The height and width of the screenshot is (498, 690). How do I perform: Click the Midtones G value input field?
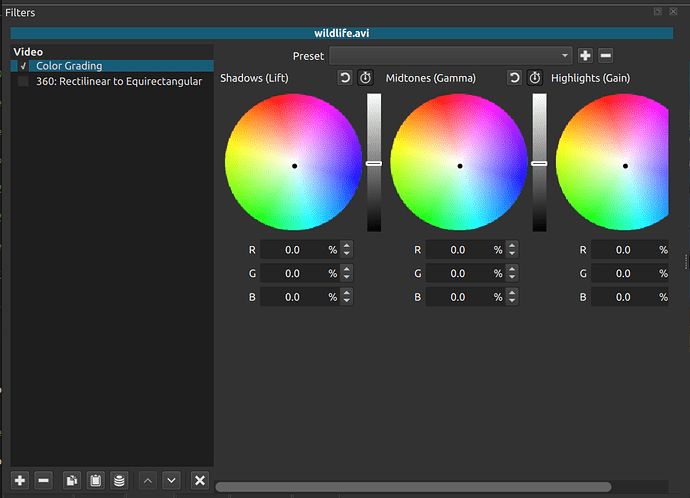(x=457, y=273)
